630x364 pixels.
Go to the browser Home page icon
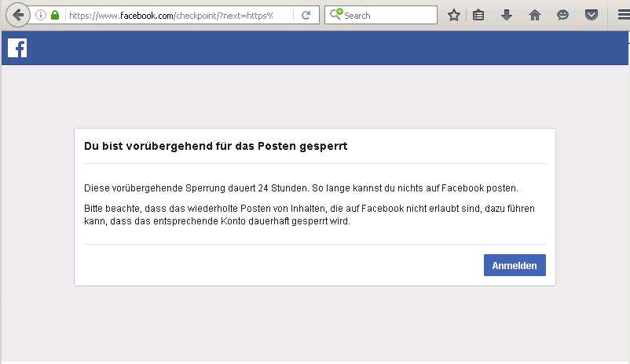535,15
